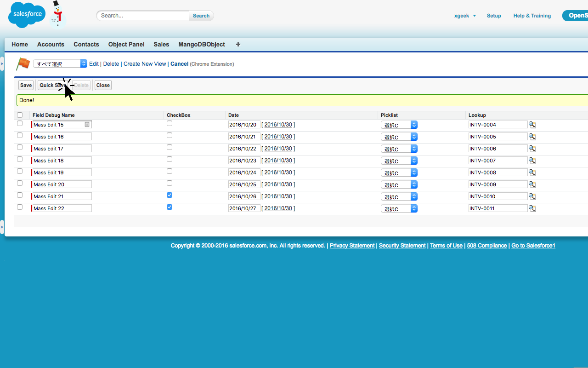
Task: Open the MangoDBObject tab
Action: point(202,45)
